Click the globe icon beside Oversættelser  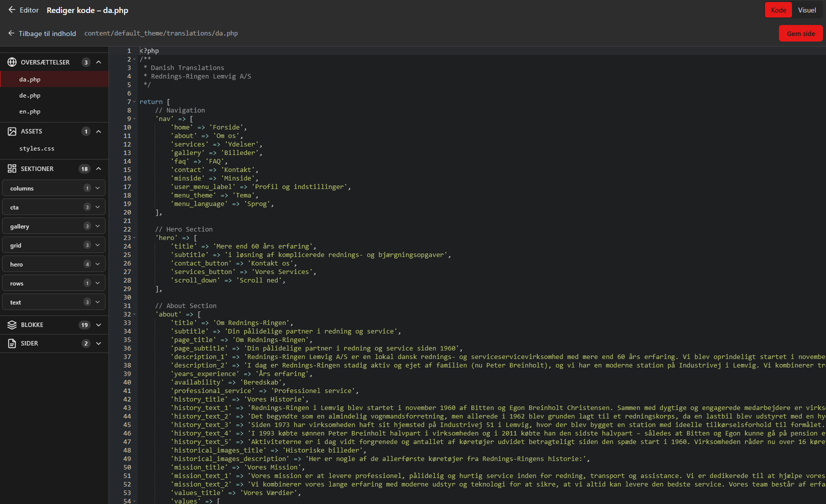point(12,62)
